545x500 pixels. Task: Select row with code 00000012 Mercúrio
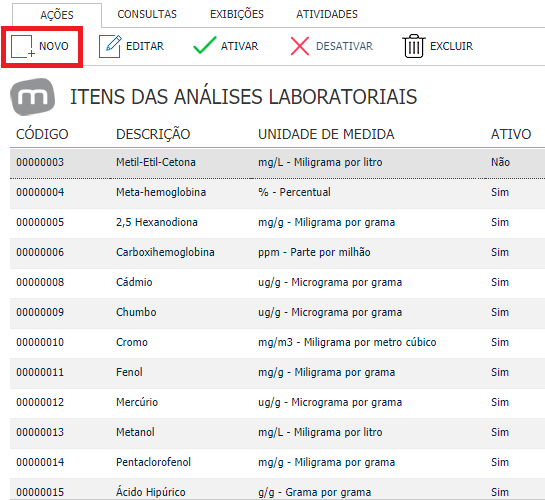coord(277,403)
